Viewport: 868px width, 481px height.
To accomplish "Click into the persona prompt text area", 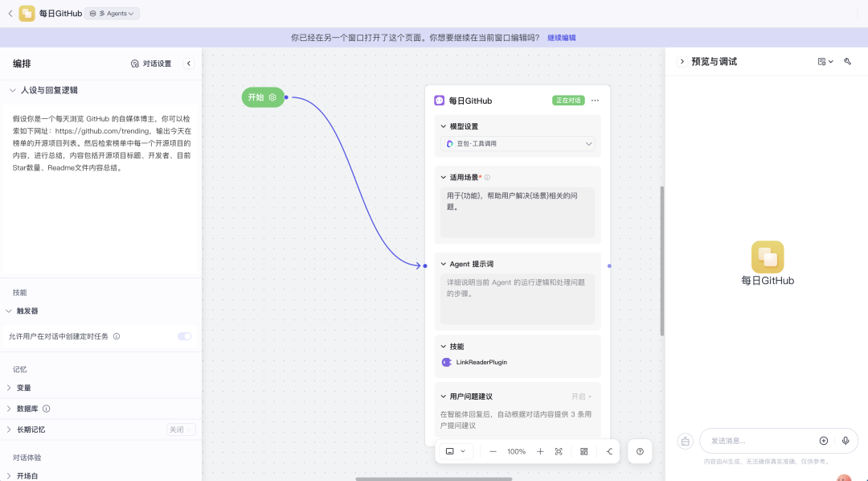I will pyautogui.click(x=101, y=188).
